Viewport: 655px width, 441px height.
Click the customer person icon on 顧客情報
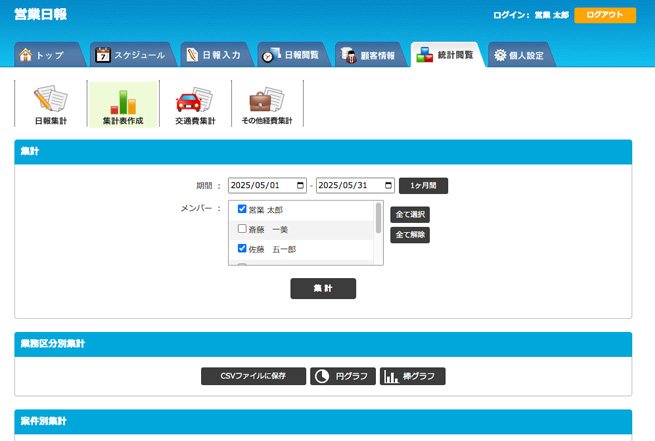point(348,55)
